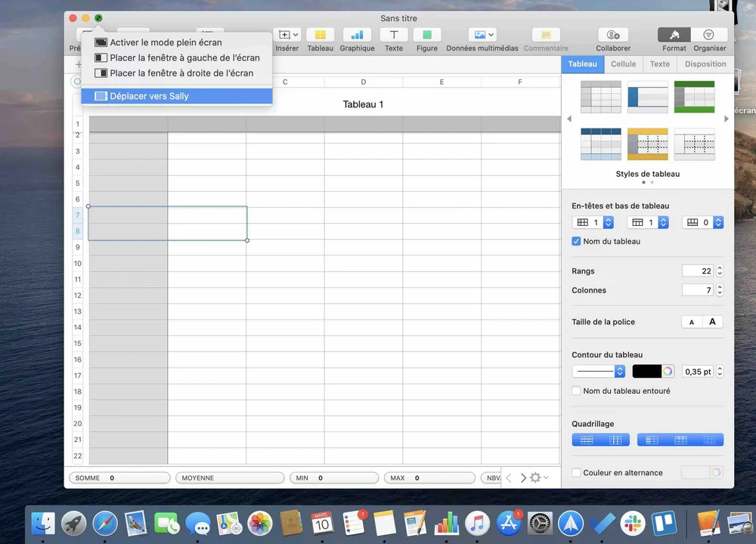Toggle vertical body gridlines in Quadrillage
The height and width of the screenshot is (544, 756).
pos(615,440)
